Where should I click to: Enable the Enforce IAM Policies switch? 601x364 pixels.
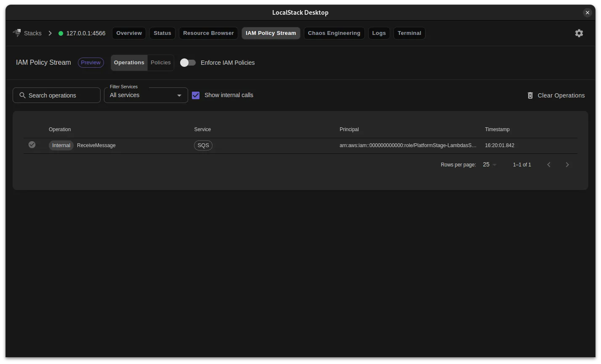pyautogui.click(x=188, y=62)
